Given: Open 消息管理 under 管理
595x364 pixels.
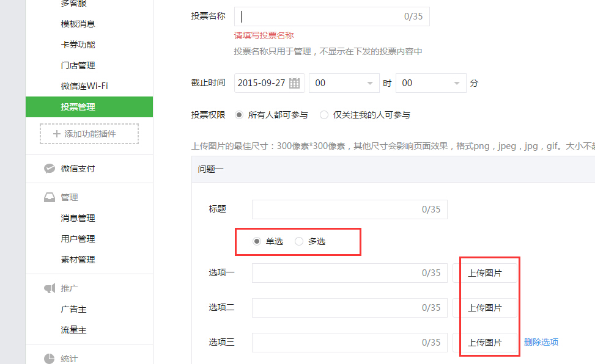Looking at the screenshot, I should point(78,218).
